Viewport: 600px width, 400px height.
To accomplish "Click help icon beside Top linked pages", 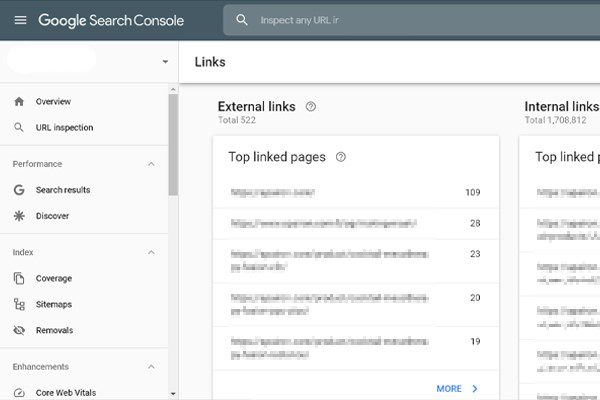I will [x=341, y=157].
